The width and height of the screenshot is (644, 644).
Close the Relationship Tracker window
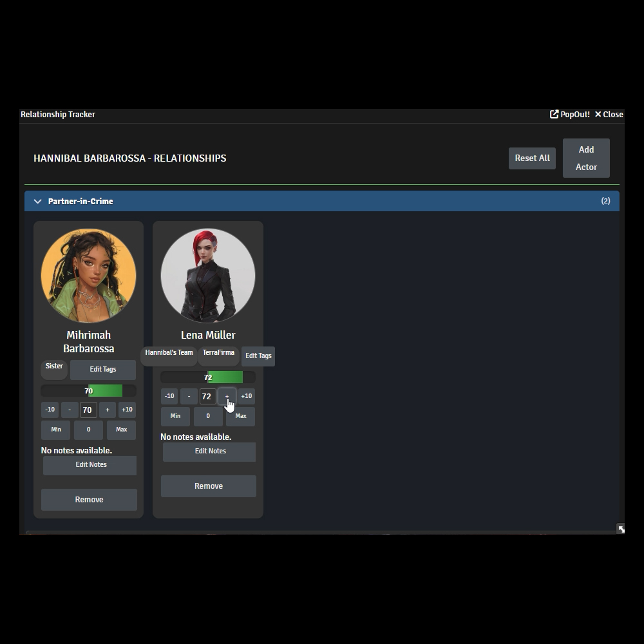point(609,114)
